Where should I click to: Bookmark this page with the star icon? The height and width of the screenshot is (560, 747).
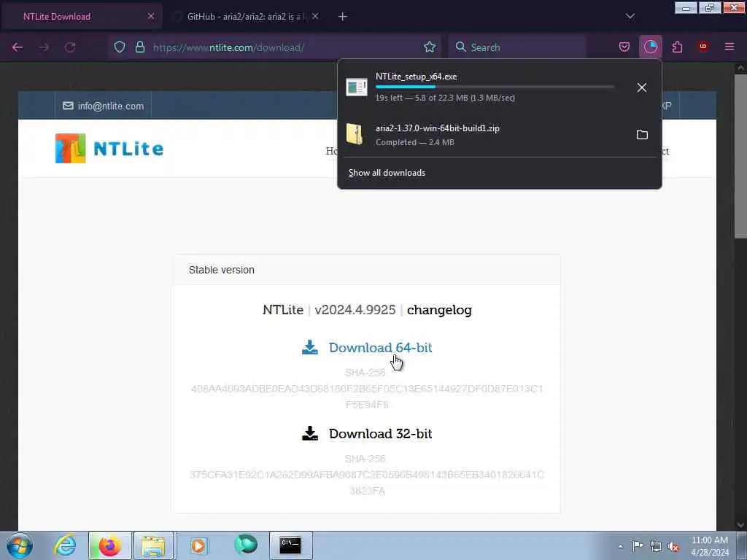[x=430, y=47]
